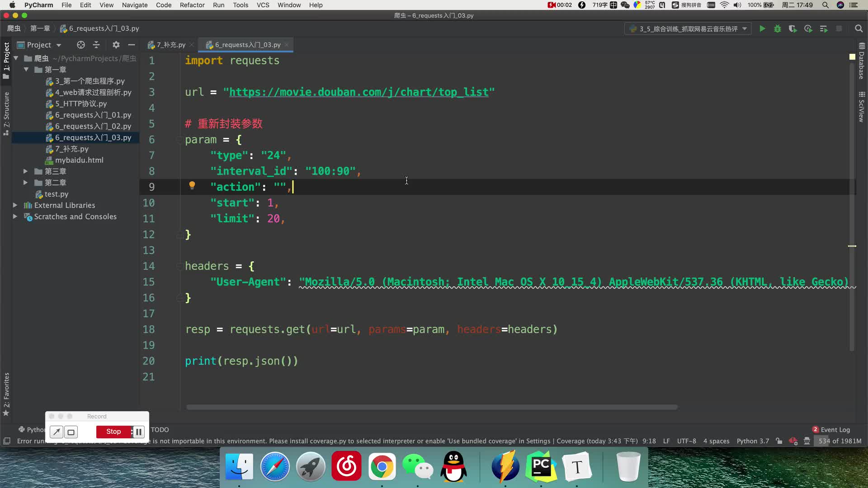Run with coverage shield icon
This screenshot has width=868, height=488.
[793, 29]
